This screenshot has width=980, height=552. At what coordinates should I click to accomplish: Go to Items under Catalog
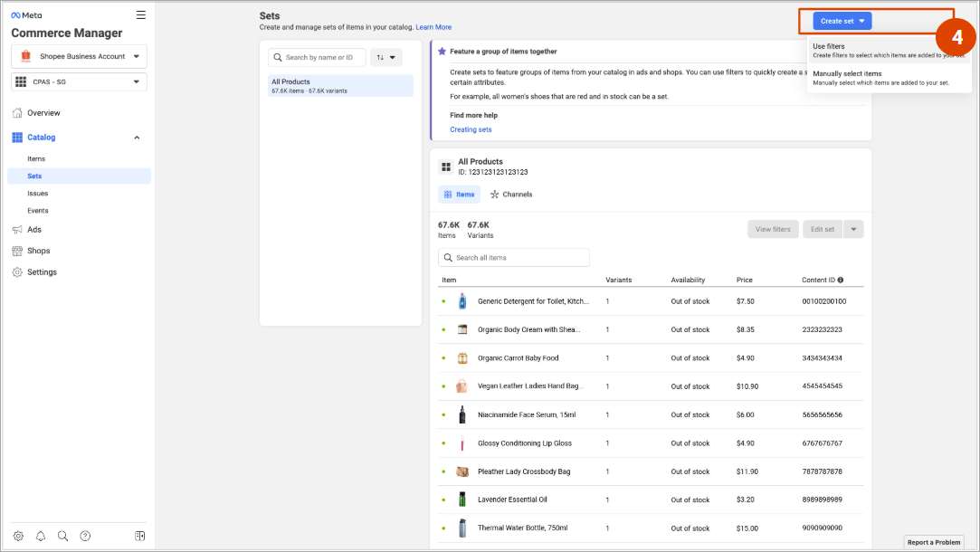pos(36,158)
